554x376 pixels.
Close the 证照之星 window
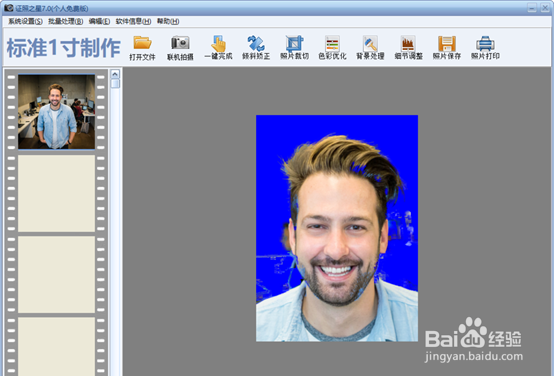pos(545,7)
